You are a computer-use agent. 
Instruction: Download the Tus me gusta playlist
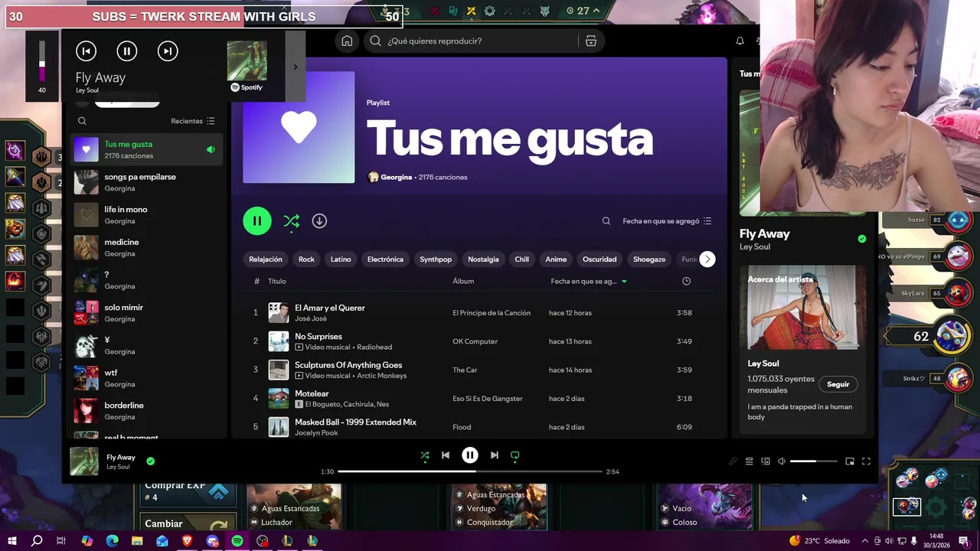point(319,221)
